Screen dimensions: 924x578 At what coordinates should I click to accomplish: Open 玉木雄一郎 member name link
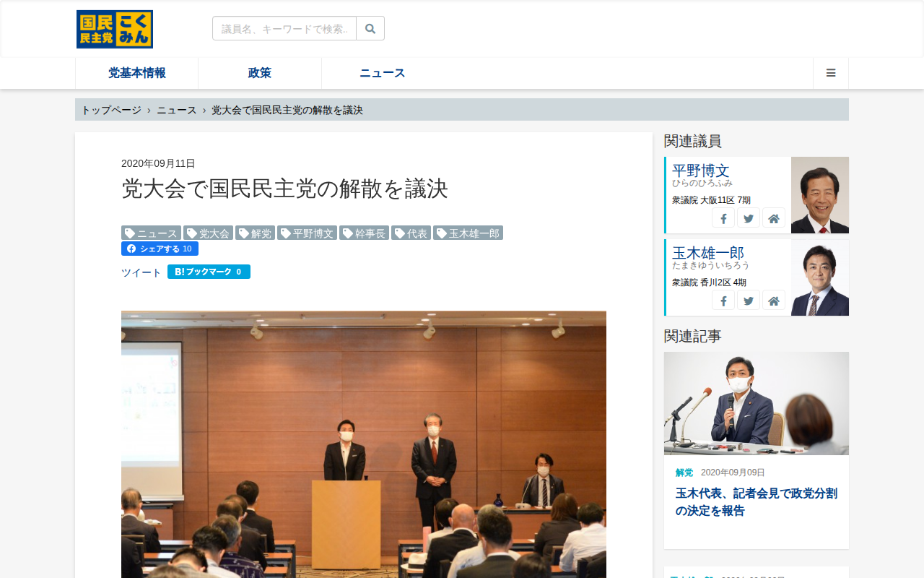point(708,253)
